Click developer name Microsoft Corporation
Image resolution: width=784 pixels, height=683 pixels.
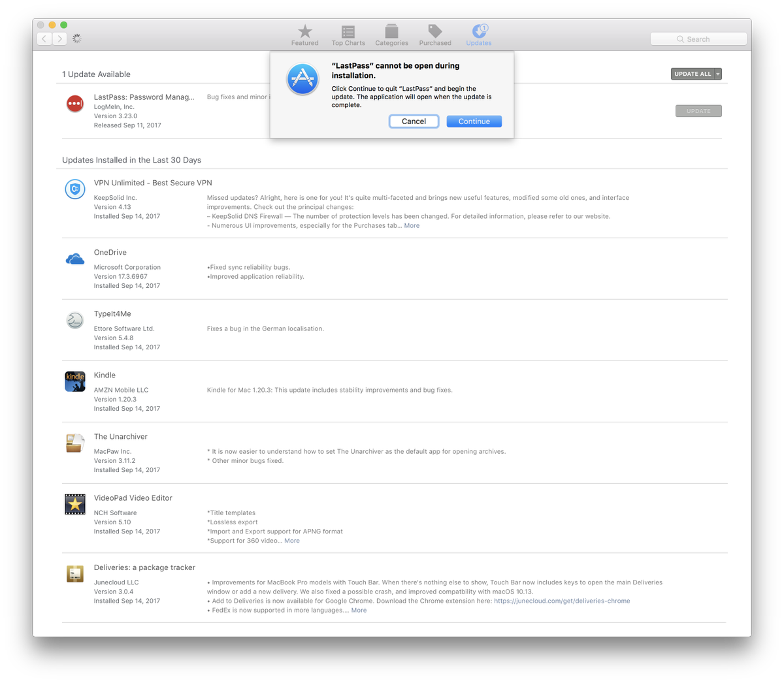[x=127, y=267]
